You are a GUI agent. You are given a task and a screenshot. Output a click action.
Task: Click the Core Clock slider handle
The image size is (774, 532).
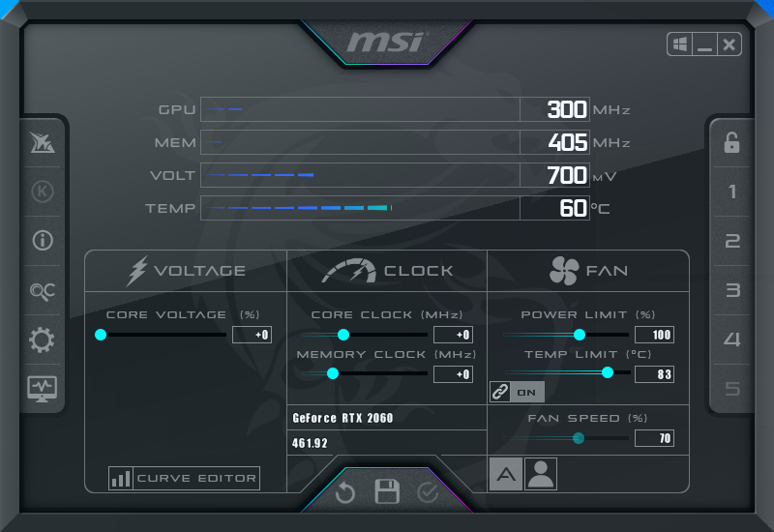pos(343,335)
